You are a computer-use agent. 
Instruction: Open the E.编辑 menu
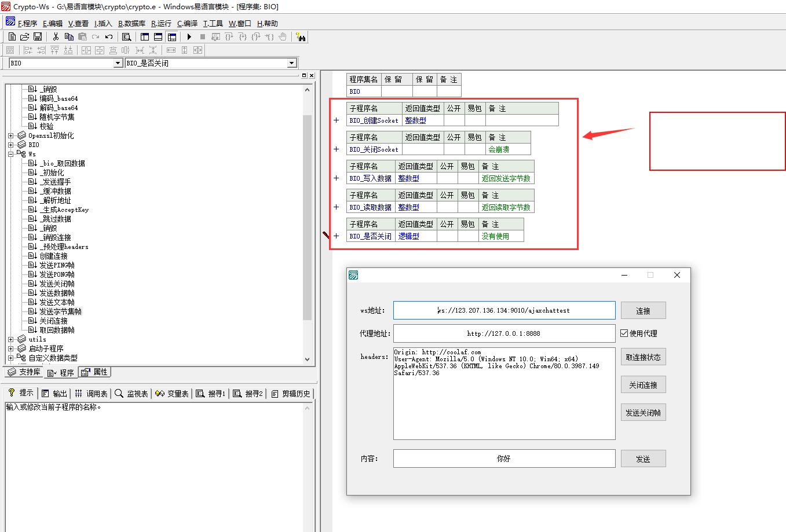[53, 24]
